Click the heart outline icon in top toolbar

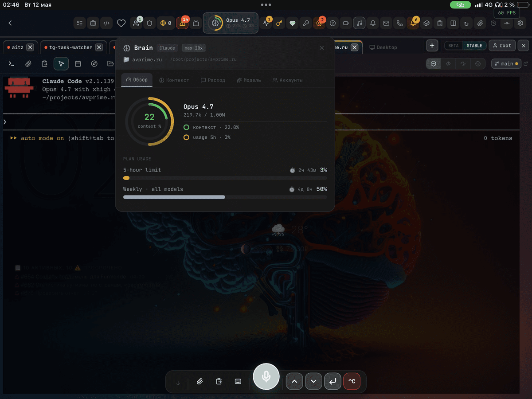pos(121,23)
